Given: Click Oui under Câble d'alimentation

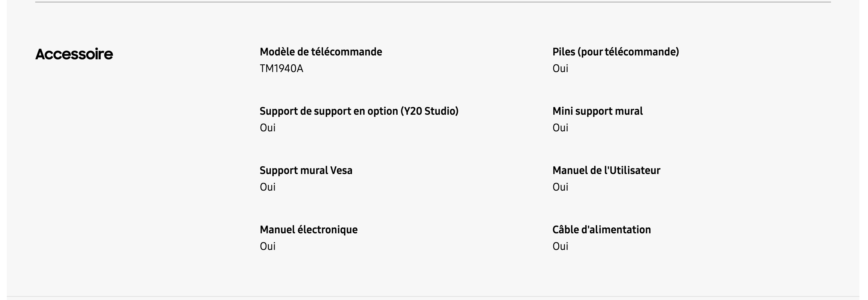Looking at the screenshot, I should click(x=560, y=246).
